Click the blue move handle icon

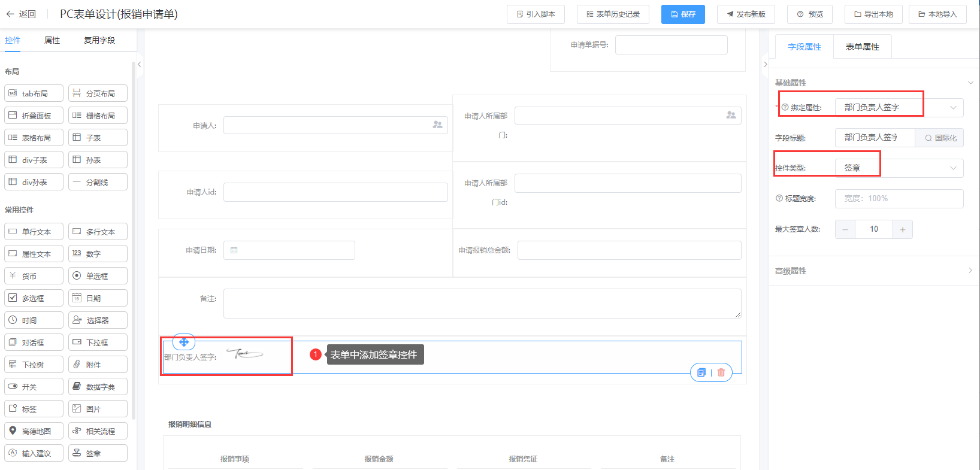184,342
